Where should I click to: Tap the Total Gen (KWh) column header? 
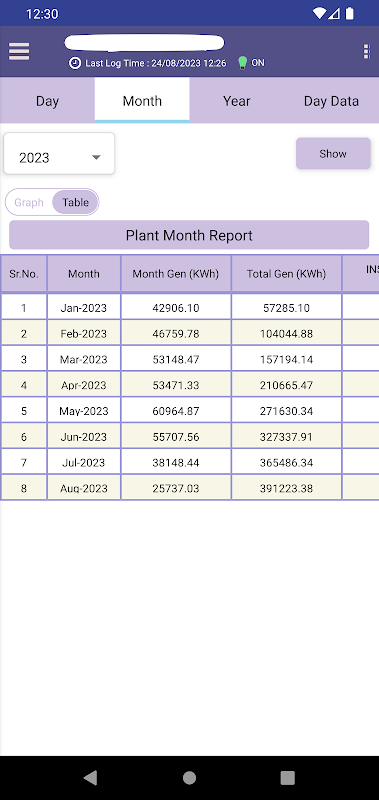click(286, 274)
